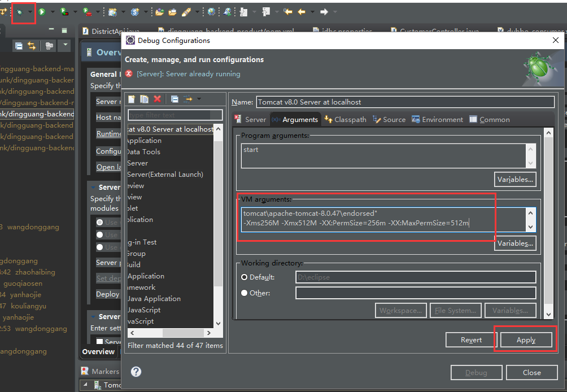Open the Overview tab at editor bottom
Screen dimensions: 567x392
pos(98,352)
